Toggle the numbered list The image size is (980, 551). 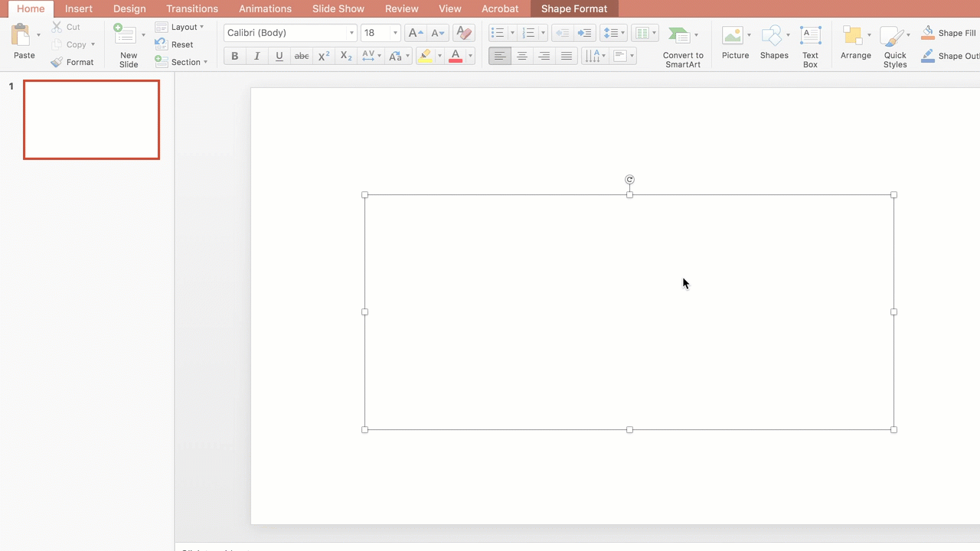coord(528,32)
